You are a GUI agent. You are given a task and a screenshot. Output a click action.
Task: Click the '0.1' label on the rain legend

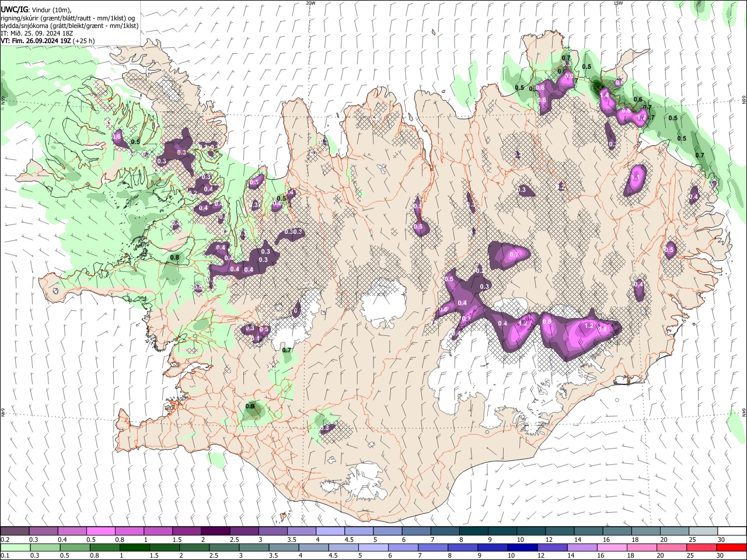coord(5,556)
